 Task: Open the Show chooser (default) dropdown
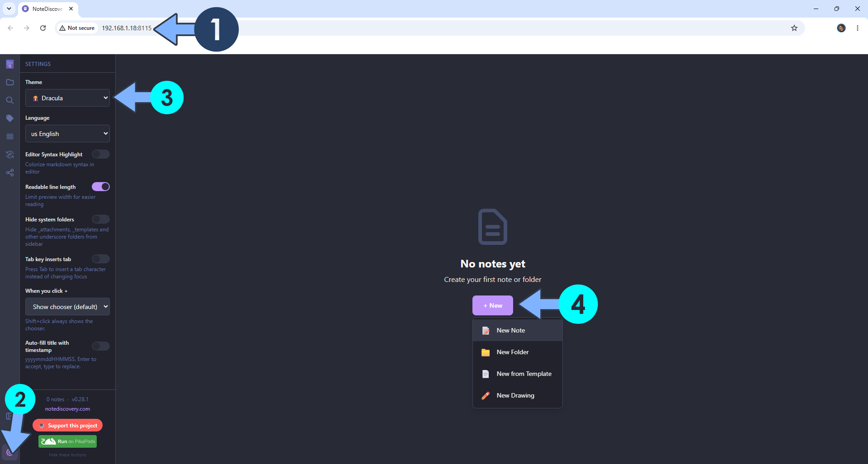pos(67,307)
